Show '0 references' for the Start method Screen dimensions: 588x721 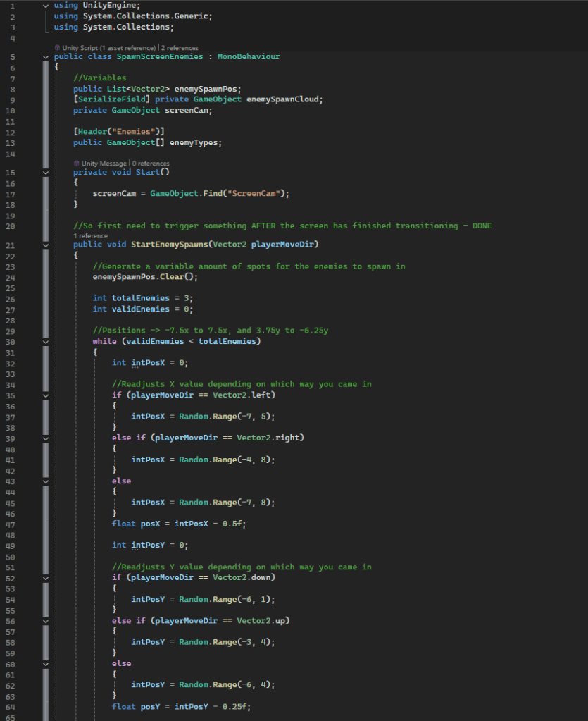click(150, 164)
